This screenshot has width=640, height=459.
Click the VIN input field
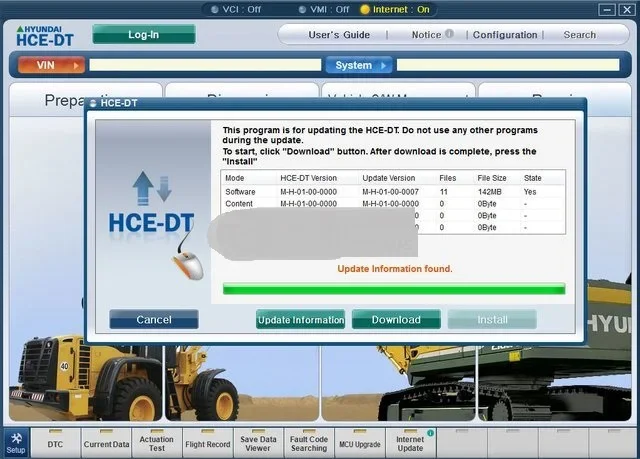[205, 65]
